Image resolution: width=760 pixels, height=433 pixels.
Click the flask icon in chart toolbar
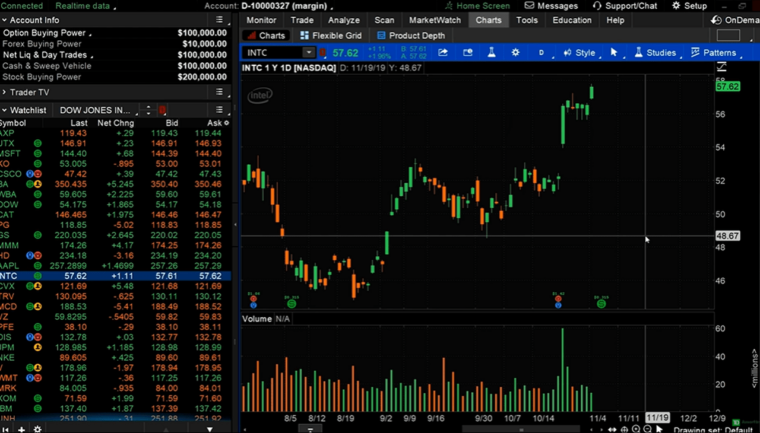tap(491, 53)
